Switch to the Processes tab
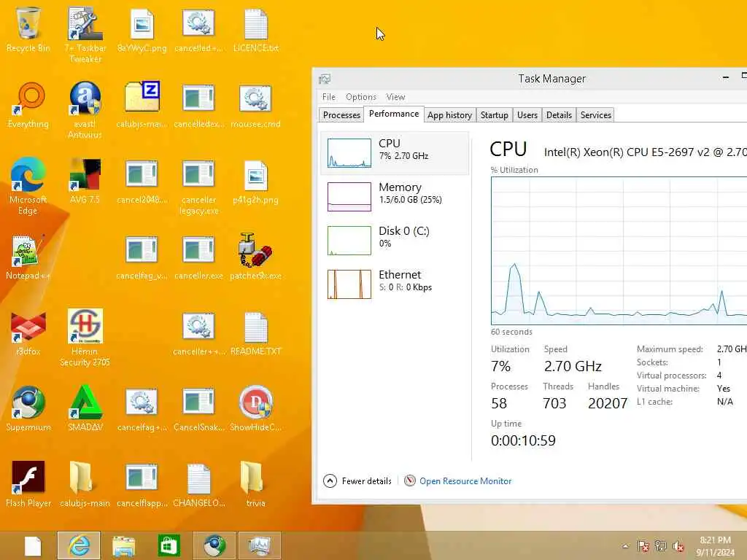The width and height of the screenshot is (747, 560). (x=341, y=114)
